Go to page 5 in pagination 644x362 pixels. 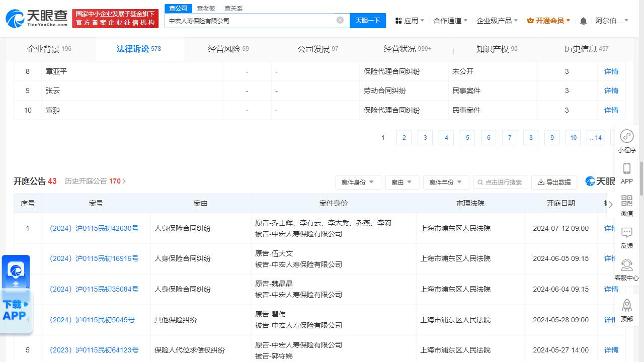click(x=467, y=137)
